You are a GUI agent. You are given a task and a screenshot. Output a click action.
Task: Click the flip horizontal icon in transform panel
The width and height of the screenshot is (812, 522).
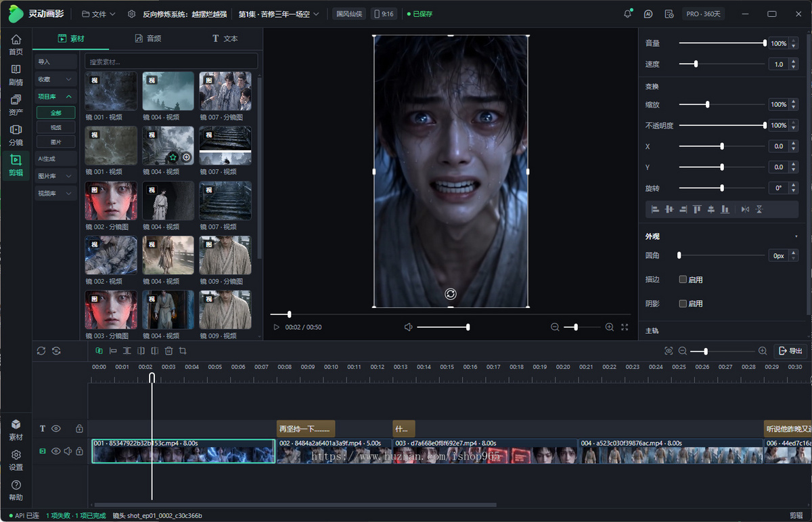tap(745, 209)
